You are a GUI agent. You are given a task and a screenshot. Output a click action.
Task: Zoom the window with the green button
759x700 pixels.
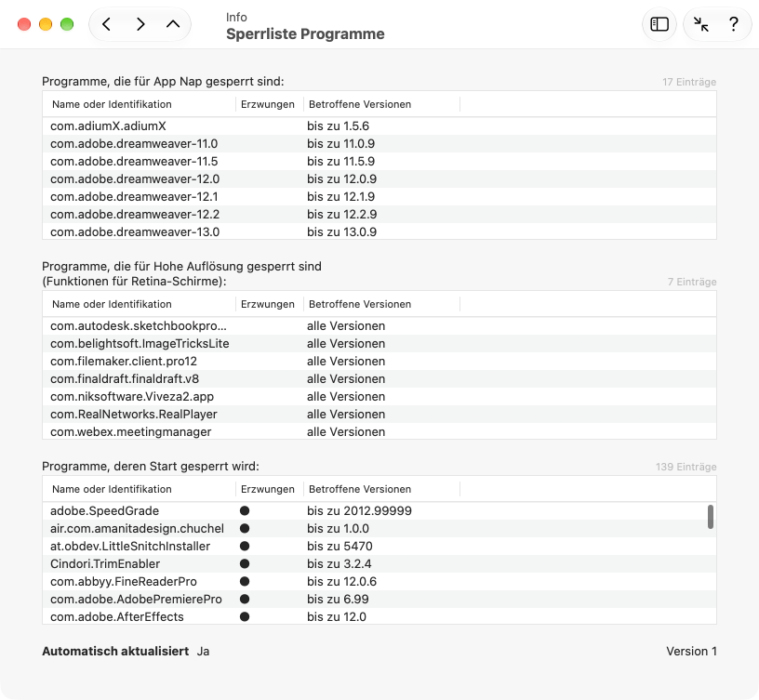67,24
